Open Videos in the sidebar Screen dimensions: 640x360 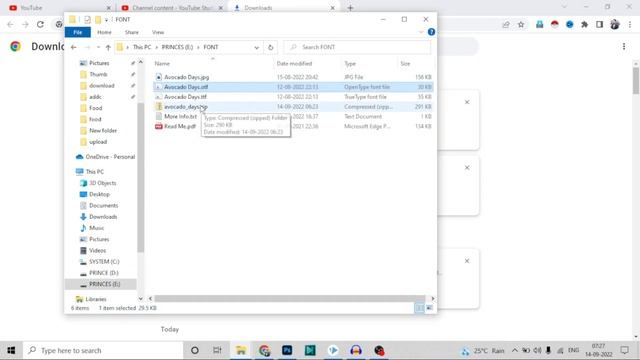(x=97, y=251)
